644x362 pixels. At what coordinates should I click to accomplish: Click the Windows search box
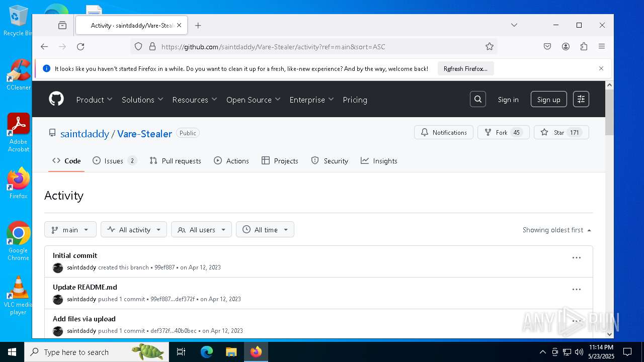pyautogui.click(x=97, y=352)
